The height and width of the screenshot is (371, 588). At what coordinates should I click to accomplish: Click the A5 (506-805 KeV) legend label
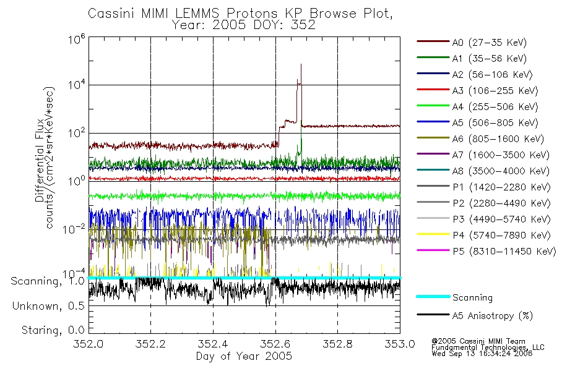[x=495, y=123]
